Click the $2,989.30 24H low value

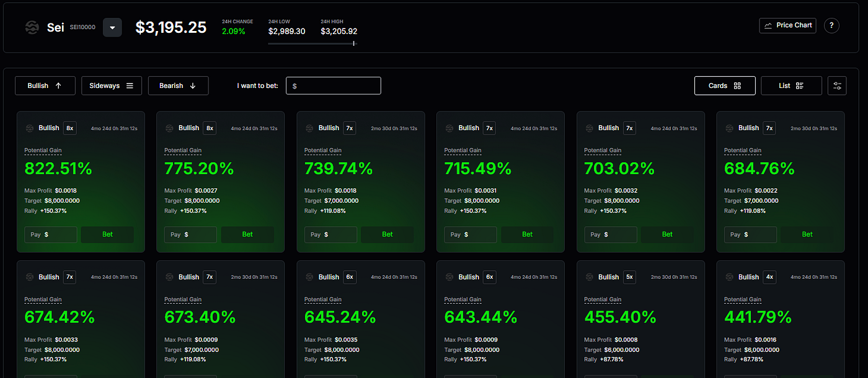pos(286,31)
